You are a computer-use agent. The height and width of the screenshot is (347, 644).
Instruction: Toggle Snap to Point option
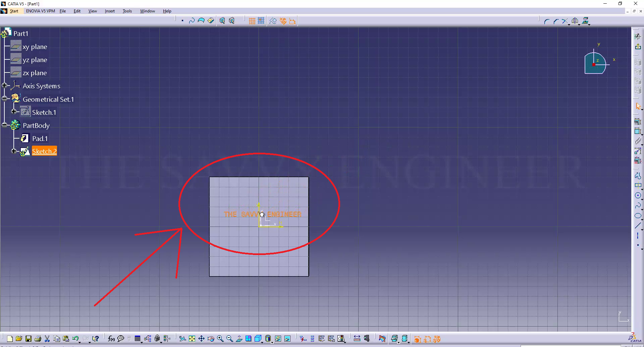click(261, 21)
